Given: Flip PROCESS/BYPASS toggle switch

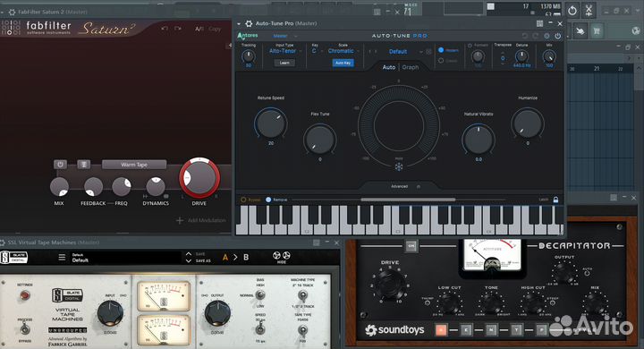Looking at the screenshot, I should (25, 328).
